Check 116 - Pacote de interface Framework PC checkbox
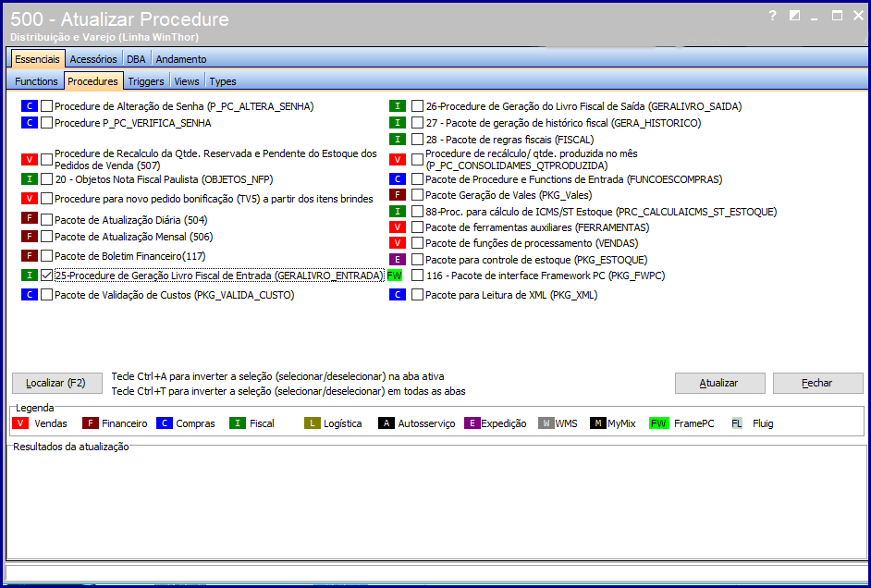871x588 pixels. point(417,276)
